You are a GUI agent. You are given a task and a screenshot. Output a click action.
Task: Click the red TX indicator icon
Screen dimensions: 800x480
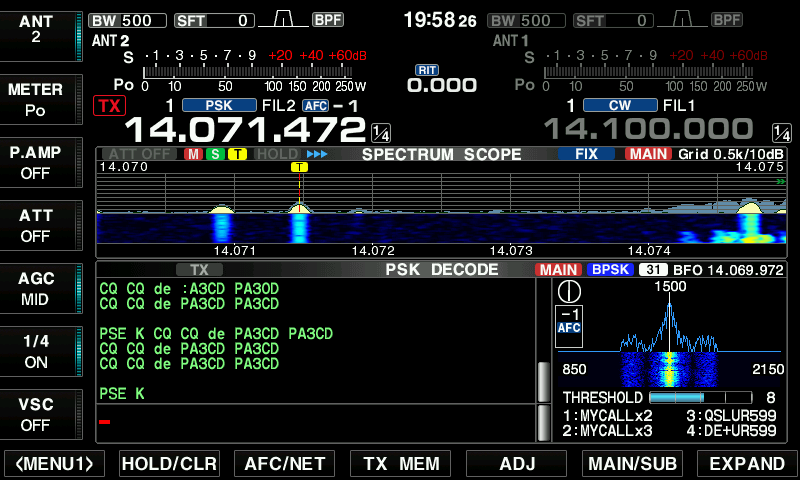[107, 105]
